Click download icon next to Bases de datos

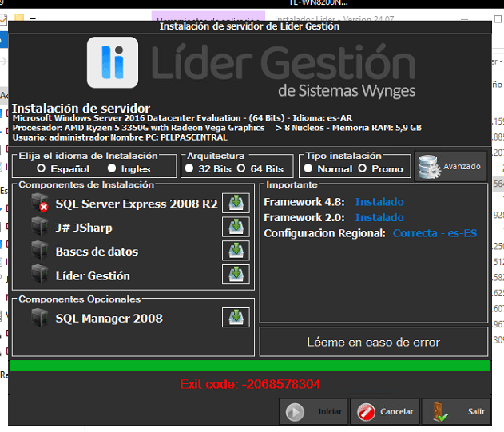click(235, 252)
